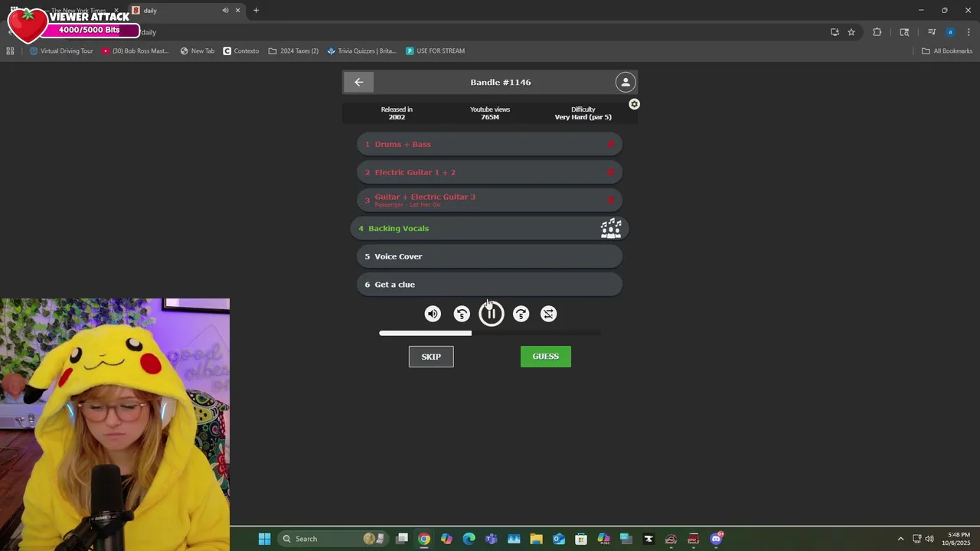Viewport: 980px width, 551px height.
Task: Skip forward five seconds
Action: click(521, 314)
